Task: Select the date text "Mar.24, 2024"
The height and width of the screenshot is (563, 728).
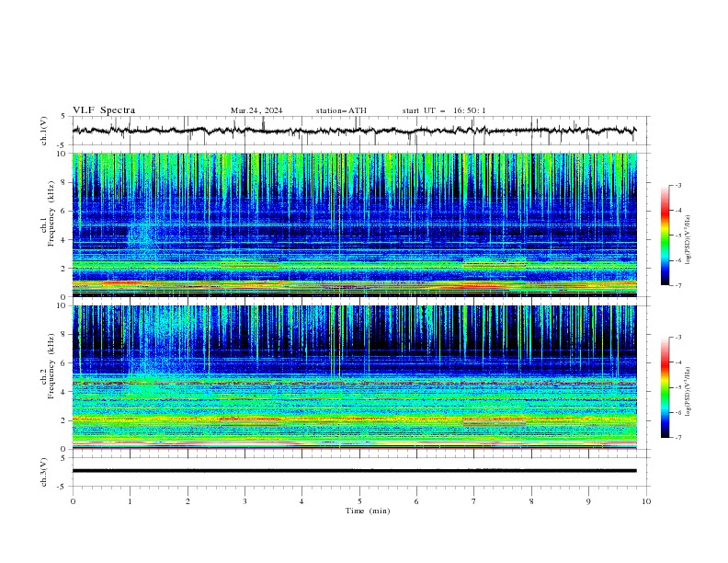Action: pyautogui.click(x=256, y=110)
